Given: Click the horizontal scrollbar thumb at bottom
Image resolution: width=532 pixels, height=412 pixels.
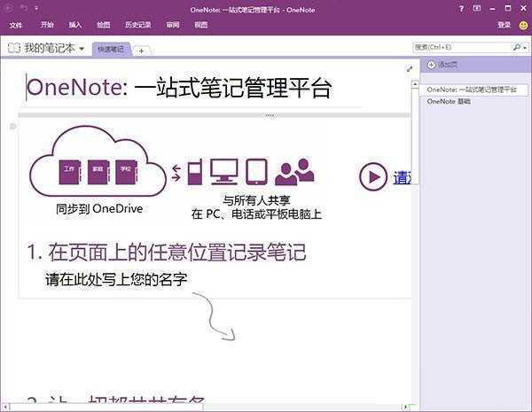Looking at the screenshot, I should (x=106, y=406).
